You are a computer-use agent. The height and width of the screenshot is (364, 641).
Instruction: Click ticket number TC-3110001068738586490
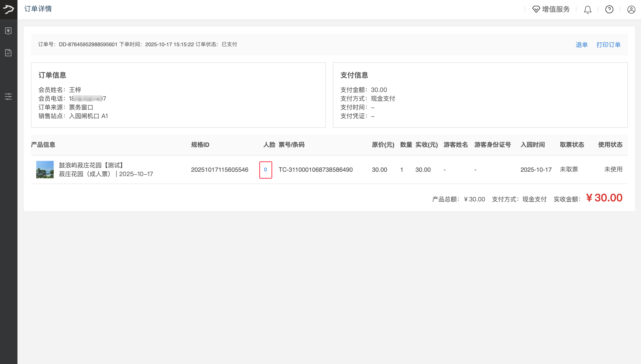click(x=316, y=170)
